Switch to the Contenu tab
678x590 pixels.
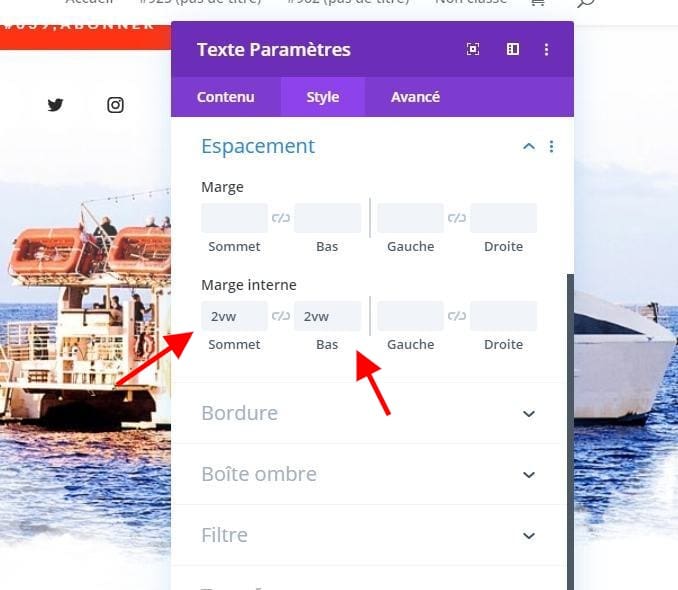coord(226,97)
